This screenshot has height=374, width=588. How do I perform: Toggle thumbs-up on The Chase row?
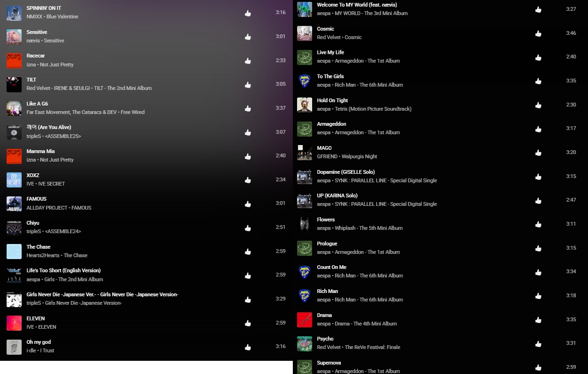(248, 252)
